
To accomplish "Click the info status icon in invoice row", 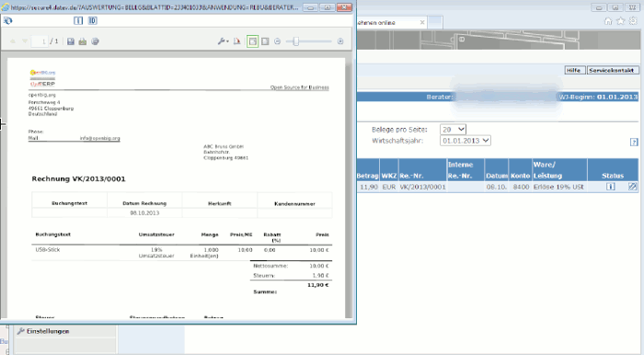I will point(610,187).
